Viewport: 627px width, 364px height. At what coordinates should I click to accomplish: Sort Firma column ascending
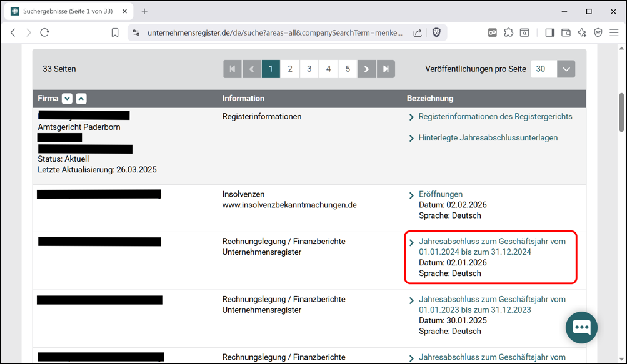[81, 99]
